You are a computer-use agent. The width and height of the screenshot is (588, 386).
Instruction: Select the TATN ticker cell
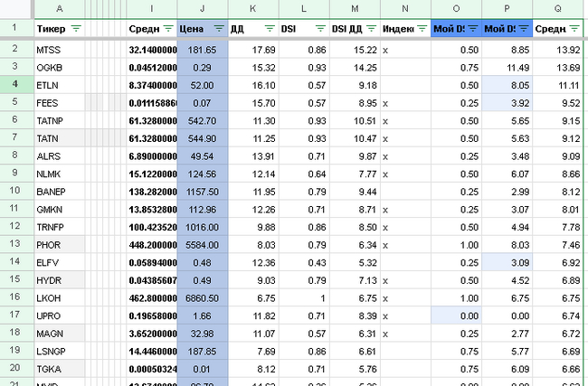(x=60, y=138)
